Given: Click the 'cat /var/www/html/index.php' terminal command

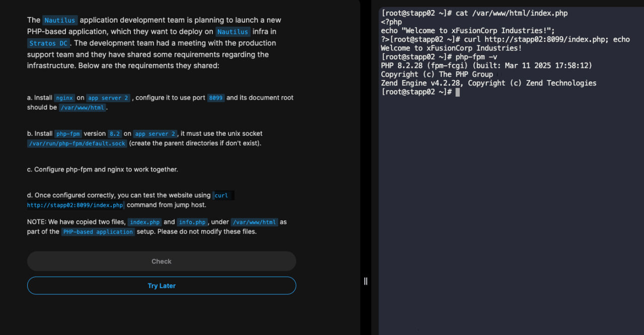Looking at the screenshot, I should [x=512, y=13].
